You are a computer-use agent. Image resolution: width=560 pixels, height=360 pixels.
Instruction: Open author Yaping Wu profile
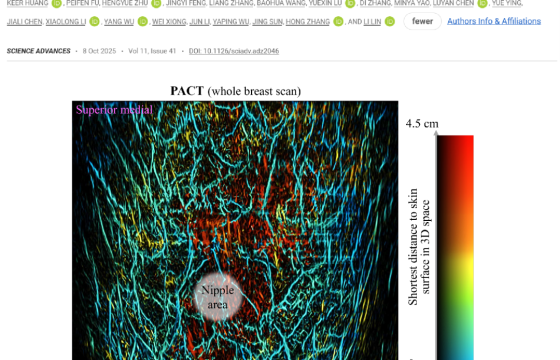(231, 22)
